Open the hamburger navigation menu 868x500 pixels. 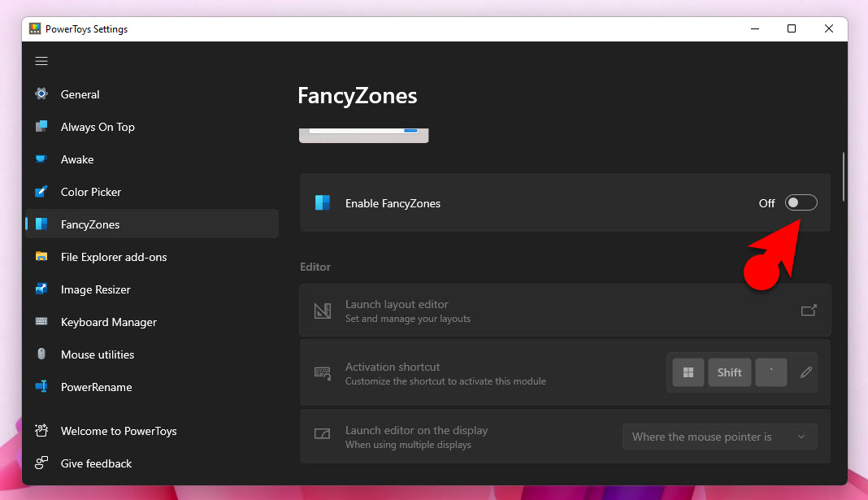[x=41, y=61]
